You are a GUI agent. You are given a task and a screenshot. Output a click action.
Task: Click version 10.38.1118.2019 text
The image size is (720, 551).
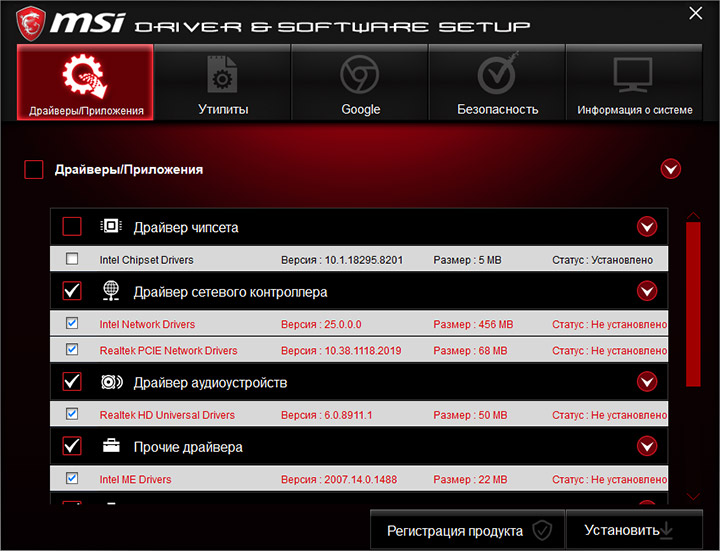341,350
